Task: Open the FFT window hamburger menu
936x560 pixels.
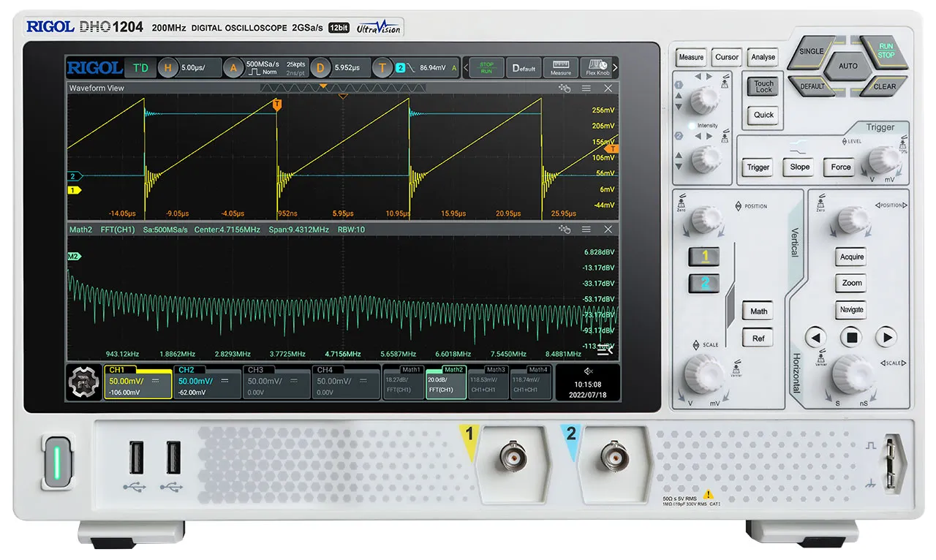Action: (586, 230)
